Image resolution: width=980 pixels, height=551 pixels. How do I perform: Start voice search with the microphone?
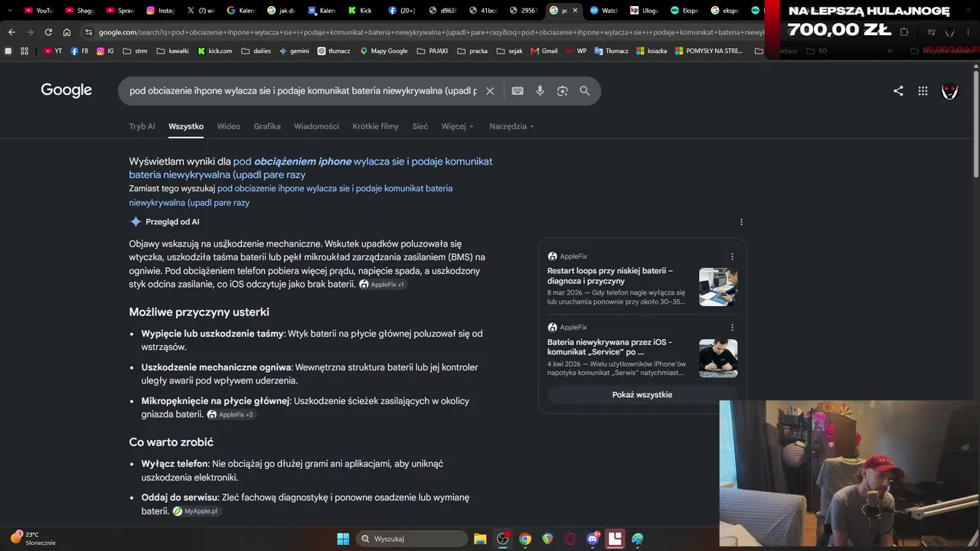point(540,91)
